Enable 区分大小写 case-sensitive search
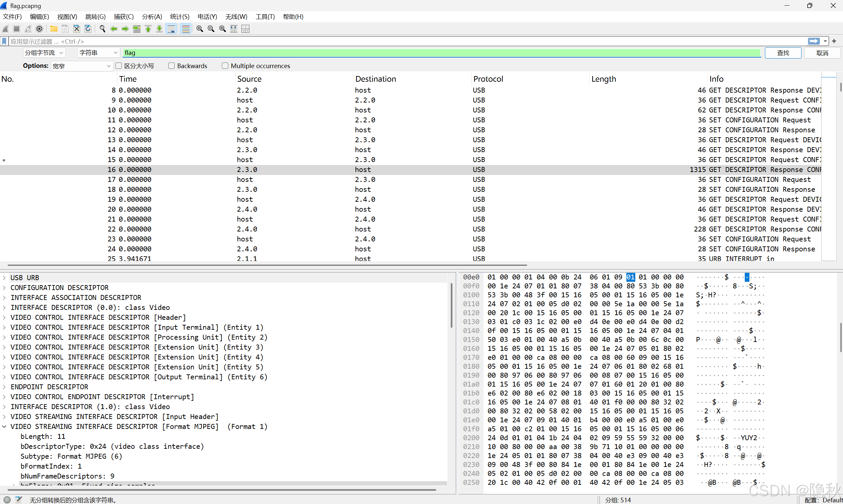Viewport: 843px width, 504px height. point(118,65)
